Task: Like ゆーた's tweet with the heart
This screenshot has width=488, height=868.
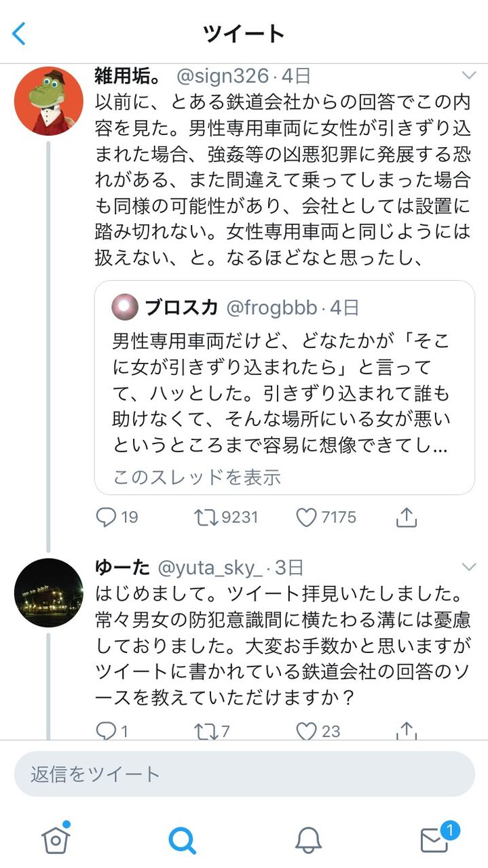Action: pos(307,730)
